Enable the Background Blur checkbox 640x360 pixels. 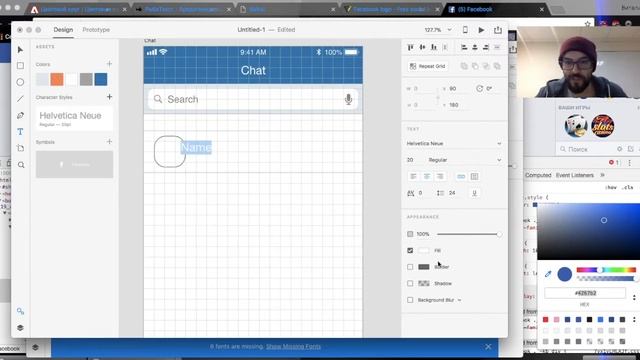(x=410, y=300)
